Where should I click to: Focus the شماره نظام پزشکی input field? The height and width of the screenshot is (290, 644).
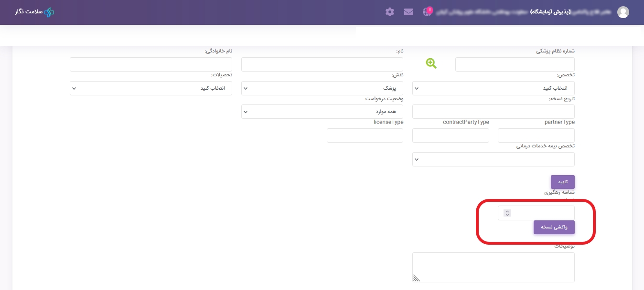point(515,64)
